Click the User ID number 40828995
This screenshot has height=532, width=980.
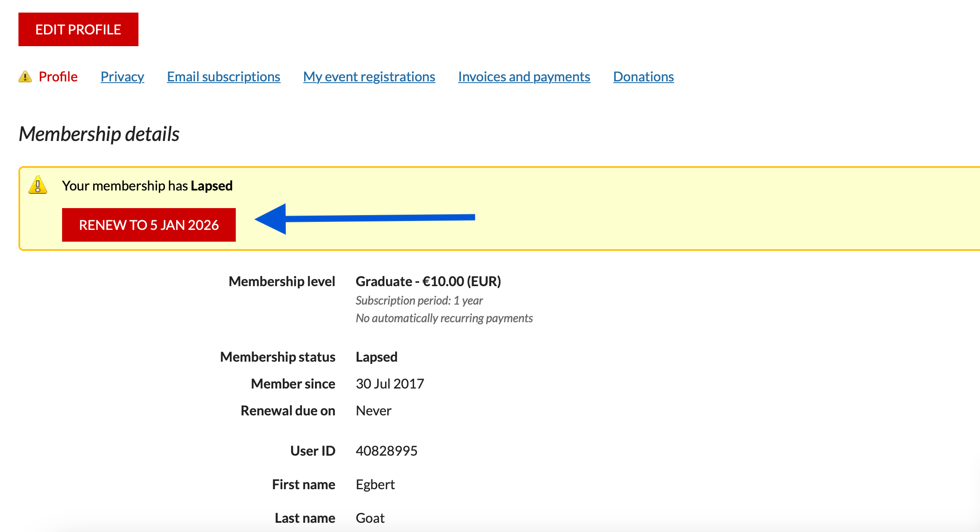[x=386, y=451]
